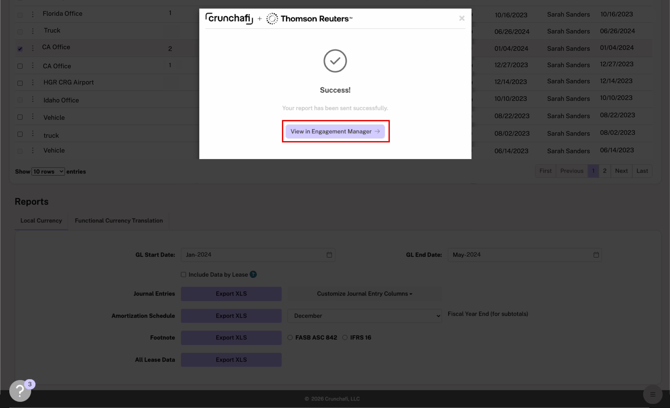Viewport: 670px width, 408px height.
Task: Click the Florida Office lease name
Action: pyautogui.click(x=62, y=14)
